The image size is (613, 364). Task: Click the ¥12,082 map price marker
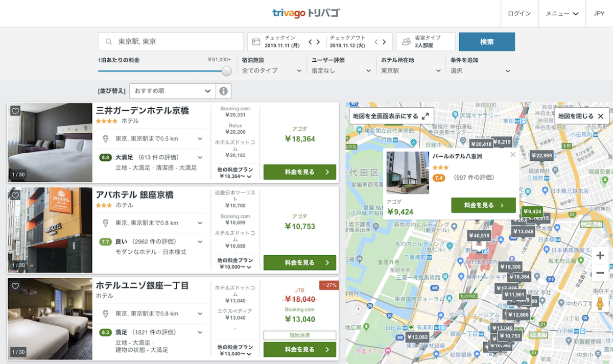coord(418,337)
